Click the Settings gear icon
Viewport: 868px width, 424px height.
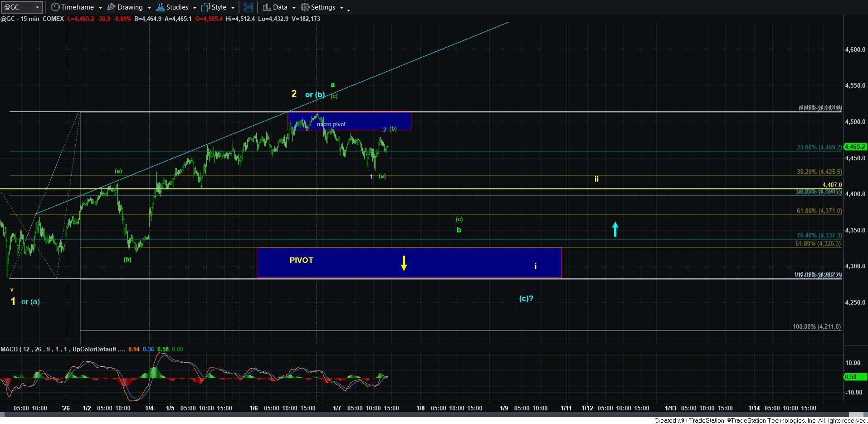coord(305,7)
